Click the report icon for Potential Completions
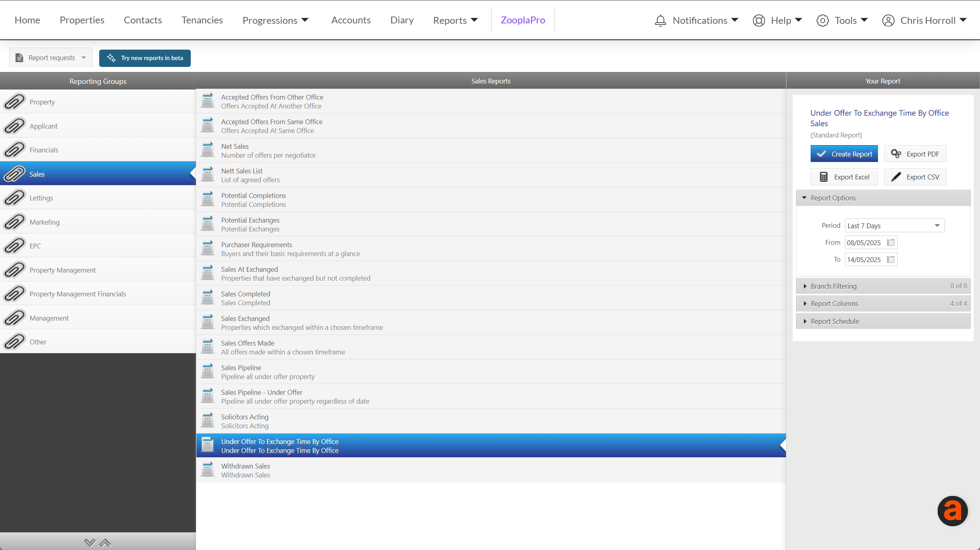980x550 pixels. pyautogui.click(x=208, y=199)
